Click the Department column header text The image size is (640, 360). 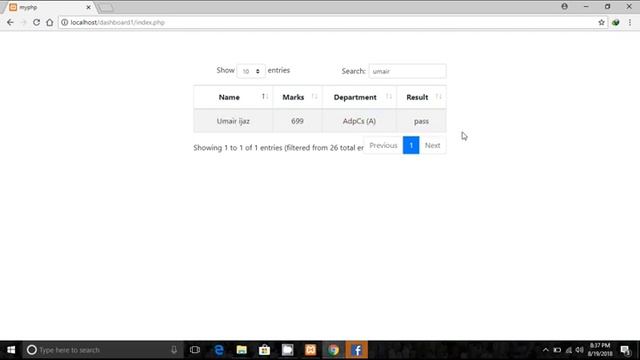click(355, 97)
